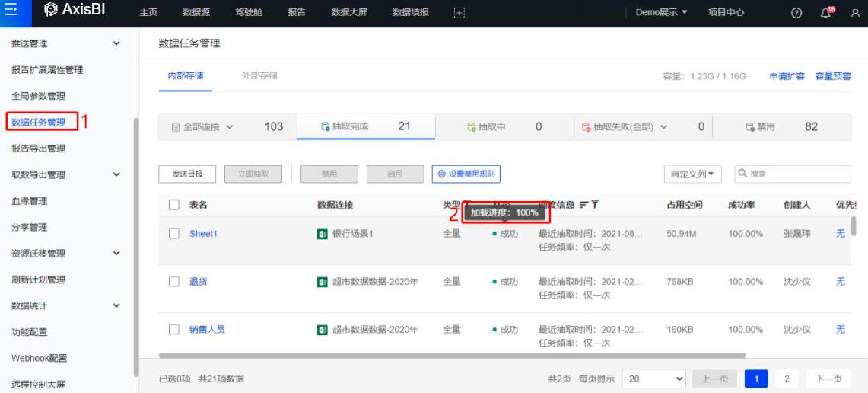Click the 抽取完成 status icon
This screenshot has width=868, height=393.
[326, 127]
